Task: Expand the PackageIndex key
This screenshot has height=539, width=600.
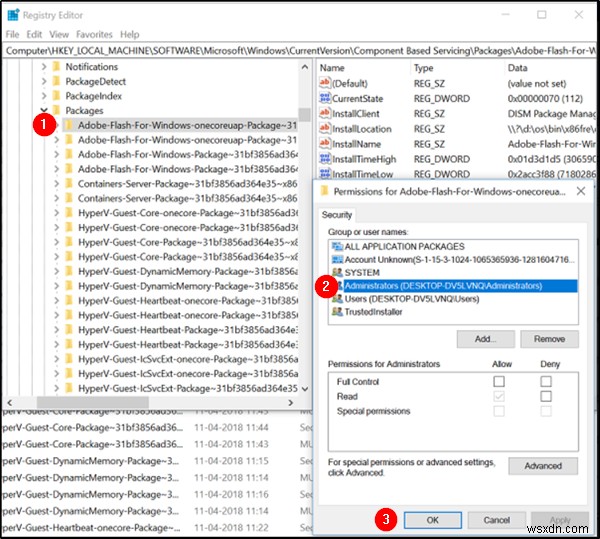Action: pyautogui.click(x=44, y=96)
